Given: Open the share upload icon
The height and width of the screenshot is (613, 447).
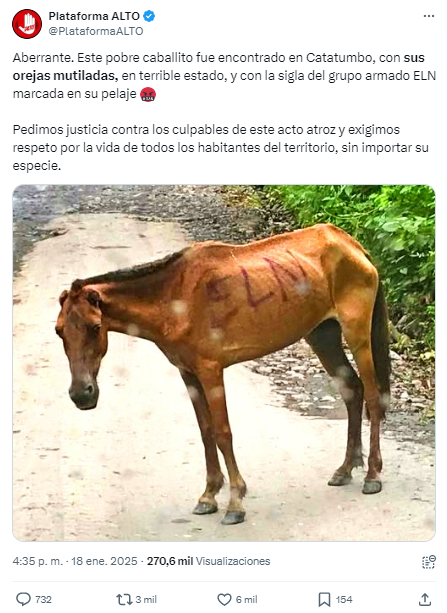Looking at the screenshot, I should click(425, 599).
